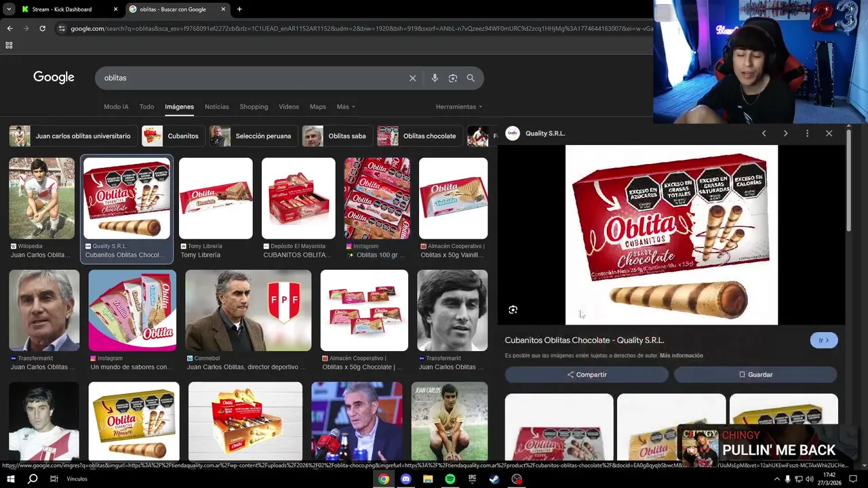Screen dimensions: 868x488
Task: Reload the current page
Action: pyautogui.click(x=42, y=28)
